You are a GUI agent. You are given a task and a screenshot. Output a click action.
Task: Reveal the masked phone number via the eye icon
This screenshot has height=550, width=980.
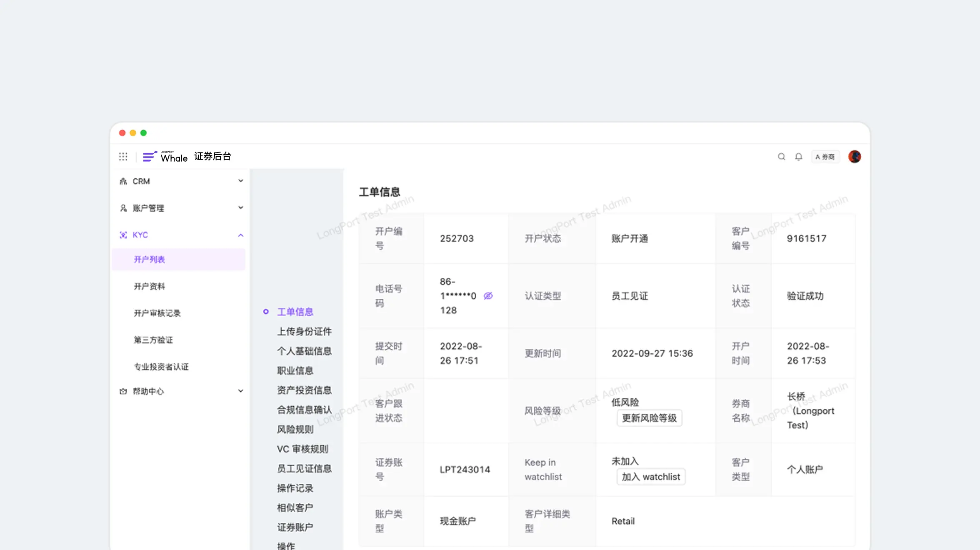click(488, 296)
